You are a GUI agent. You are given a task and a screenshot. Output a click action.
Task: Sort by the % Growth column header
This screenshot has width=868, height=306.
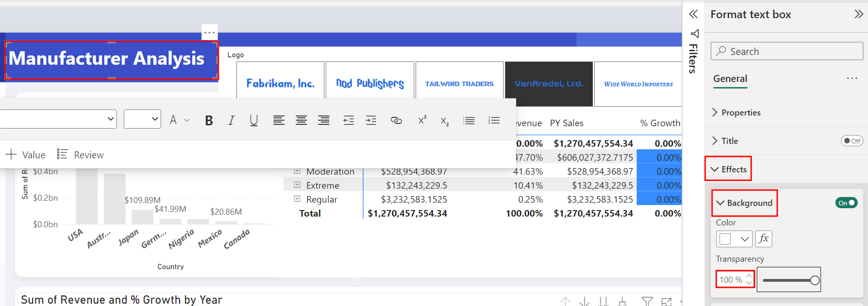[660, 123]
